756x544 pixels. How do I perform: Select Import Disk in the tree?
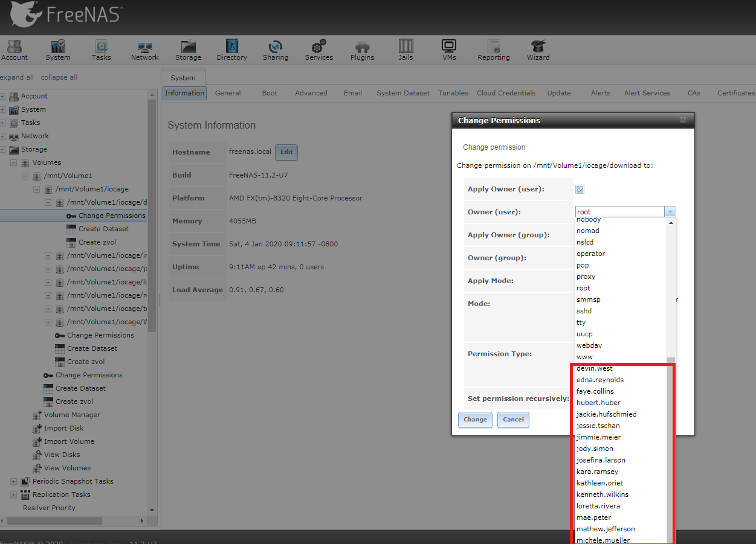click(x=63, y=428)
